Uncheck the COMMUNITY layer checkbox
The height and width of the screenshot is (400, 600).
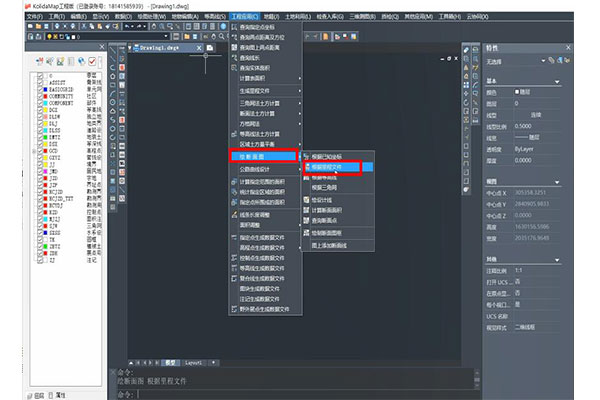(x=39, y=98)
